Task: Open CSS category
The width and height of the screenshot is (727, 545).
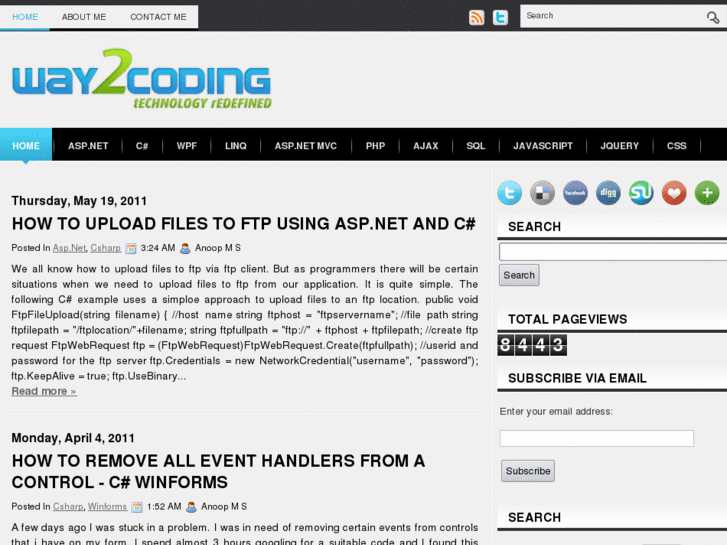Action: point(676,146)
